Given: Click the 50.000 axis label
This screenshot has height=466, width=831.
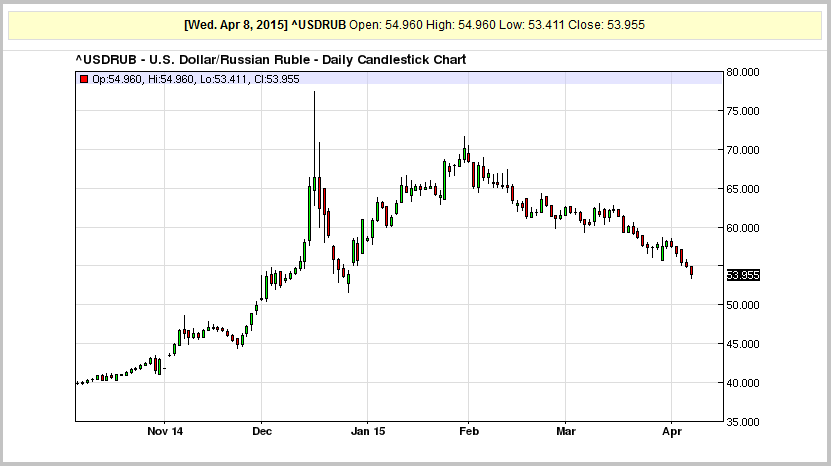Looking at the screenshot, I should 743,305.
